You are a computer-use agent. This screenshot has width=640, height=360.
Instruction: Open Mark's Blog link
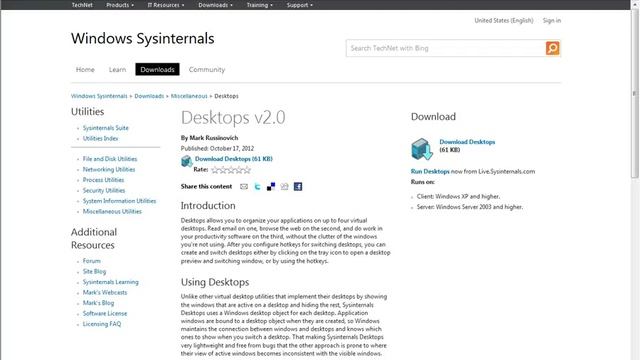(98, 303)
